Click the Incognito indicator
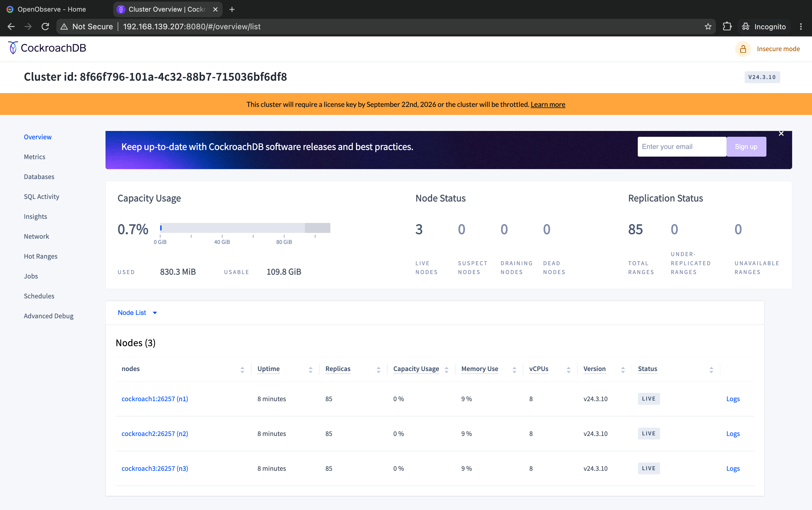This screenshot has width=812, height=510. click(x=764, y=27)
